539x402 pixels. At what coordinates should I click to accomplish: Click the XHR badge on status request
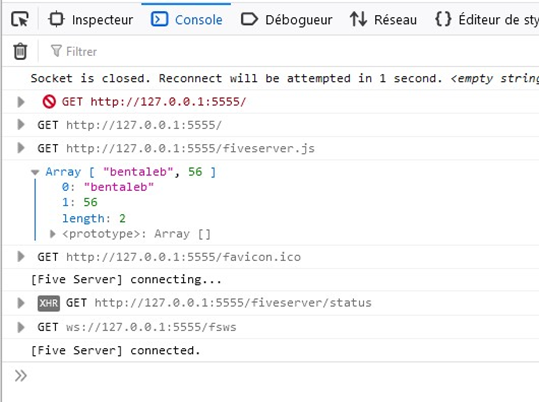[x=48, y=303]
